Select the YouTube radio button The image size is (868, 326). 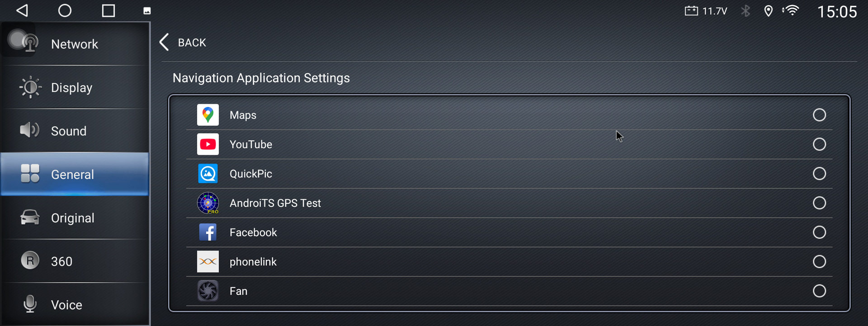[819, 144]
